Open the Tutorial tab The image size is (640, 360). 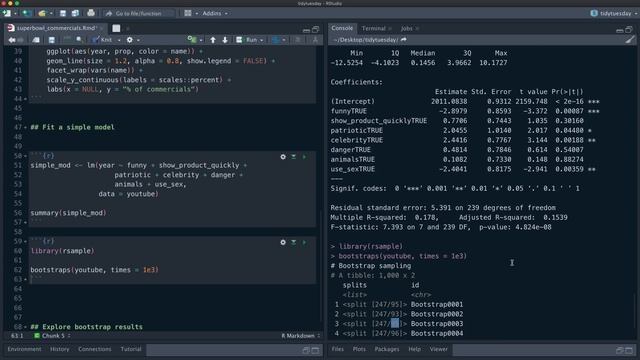(131, 349)
